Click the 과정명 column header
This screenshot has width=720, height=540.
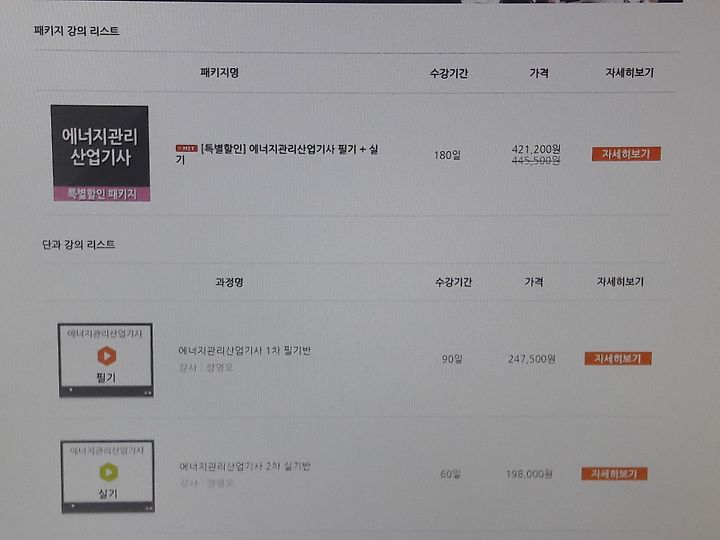coord(229,281)
